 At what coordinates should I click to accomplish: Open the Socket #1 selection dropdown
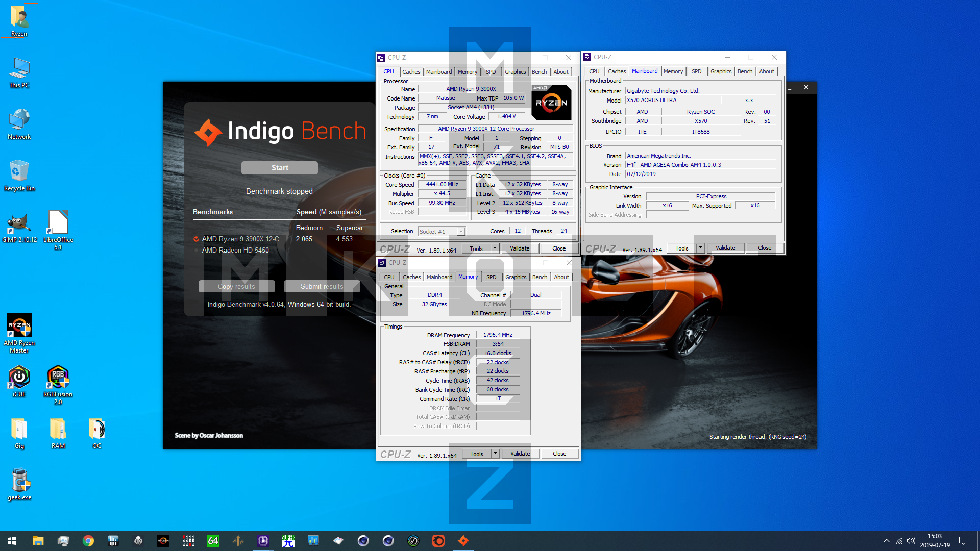(442, 232)
